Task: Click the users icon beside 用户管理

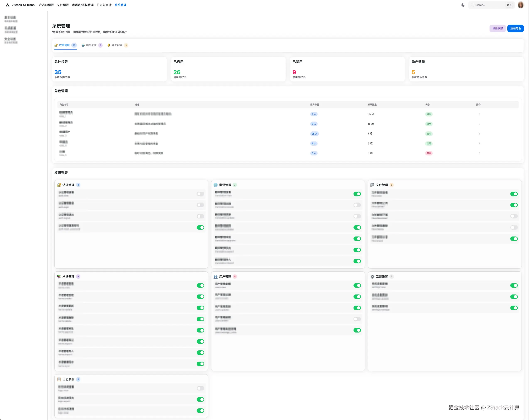Action: tap(215, 276)
